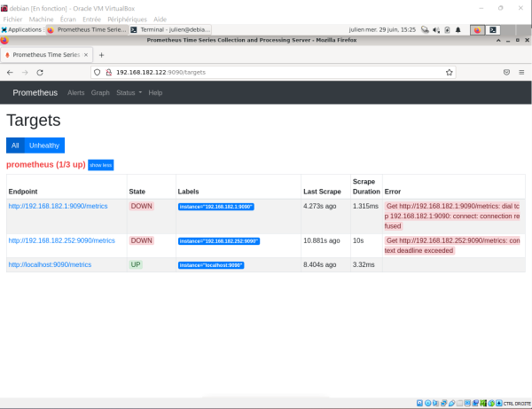Screen dimensions: 532x409
Task: Click the Labels column header
Action: (x=188, y=192)
